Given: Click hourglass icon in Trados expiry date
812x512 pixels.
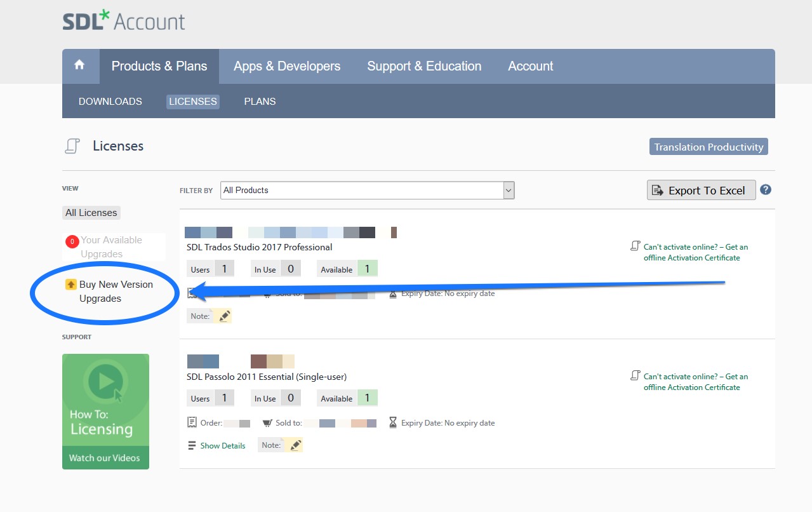Looking at the screenshot, I should (x=393, y=293).
